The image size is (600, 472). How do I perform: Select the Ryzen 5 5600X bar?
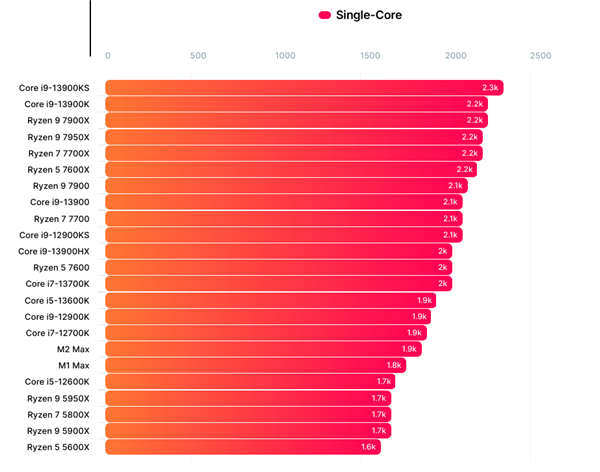tap(243, 447)
